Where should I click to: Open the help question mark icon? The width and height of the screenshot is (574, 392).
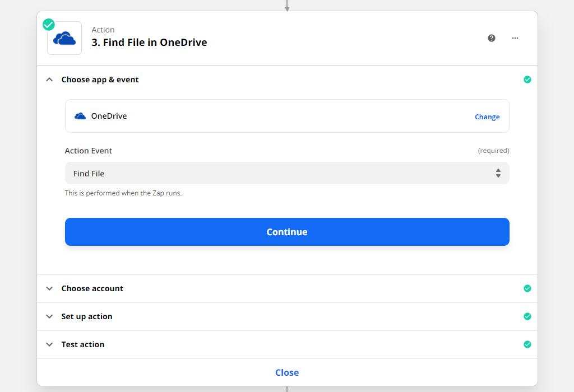click(x=492, y=38)
